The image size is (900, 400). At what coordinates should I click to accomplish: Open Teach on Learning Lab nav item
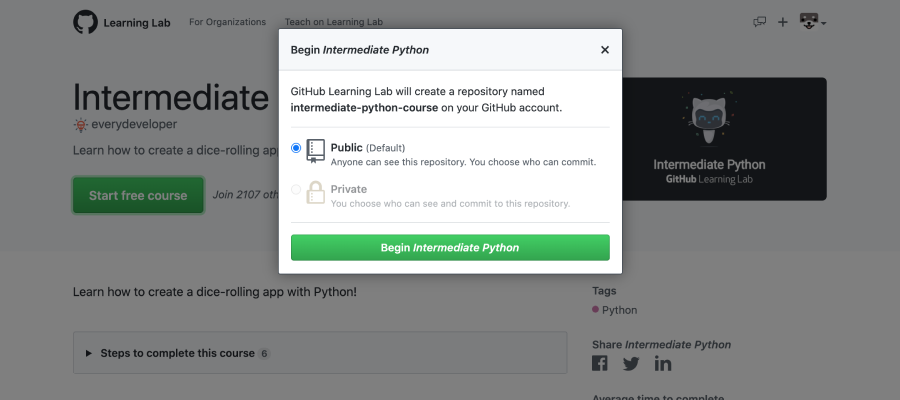pos(333,22)
